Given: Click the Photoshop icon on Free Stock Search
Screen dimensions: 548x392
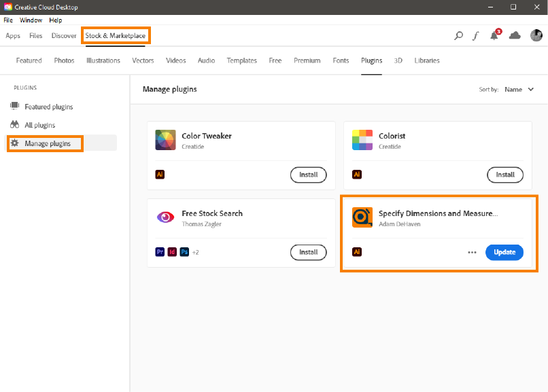Looking at the screenshot, I should 184,251.
